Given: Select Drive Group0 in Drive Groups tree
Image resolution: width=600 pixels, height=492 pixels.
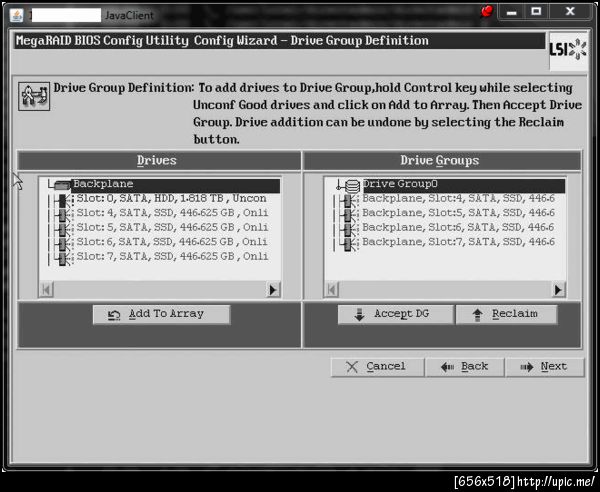Looking at the screenshot, I should [x=464, y=184].
